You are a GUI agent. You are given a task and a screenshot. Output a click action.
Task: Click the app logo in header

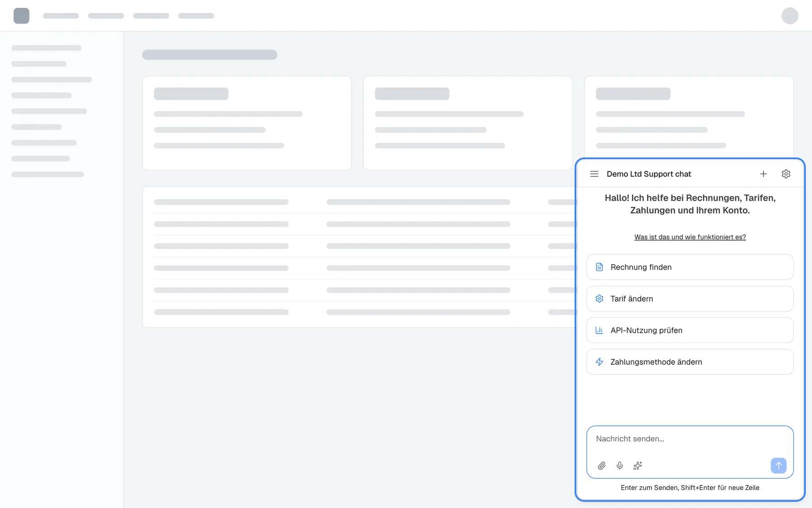pos(21,16)
